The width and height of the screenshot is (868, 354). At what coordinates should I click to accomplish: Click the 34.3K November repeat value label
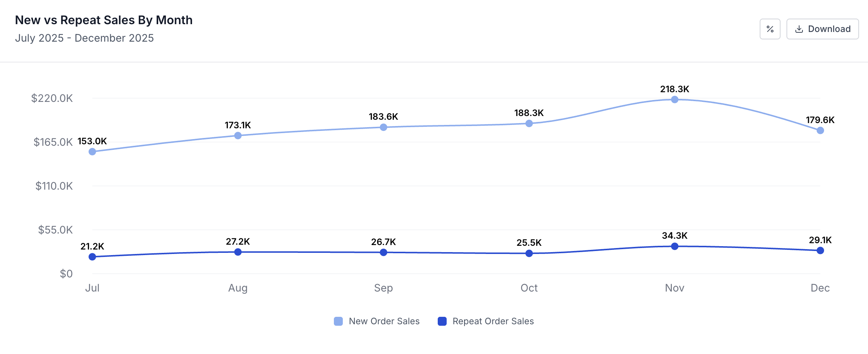coord(675,236)
